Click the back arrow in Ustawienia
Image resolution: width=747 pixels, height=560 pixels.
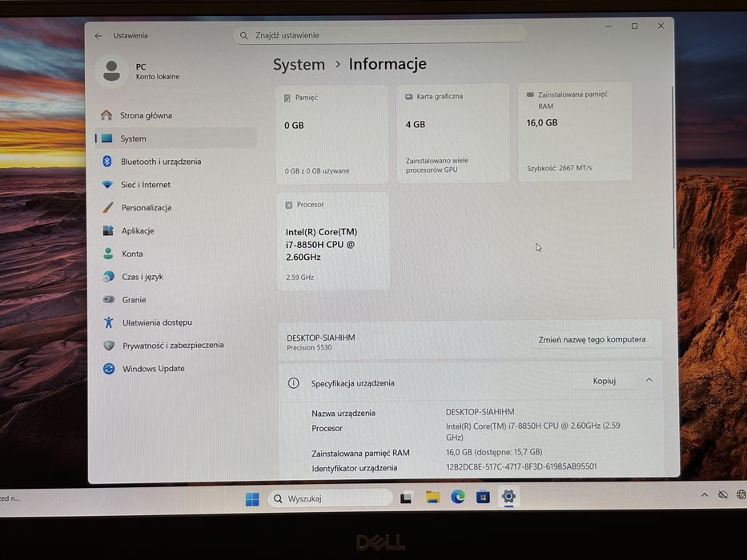pos(98,36)
